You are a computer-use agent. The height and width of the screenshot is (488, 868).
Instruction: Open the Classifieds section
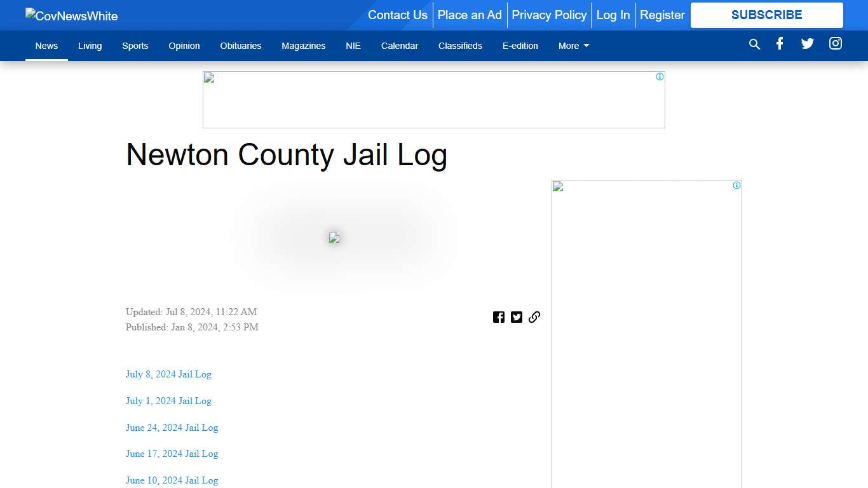[x=460, y=45]
